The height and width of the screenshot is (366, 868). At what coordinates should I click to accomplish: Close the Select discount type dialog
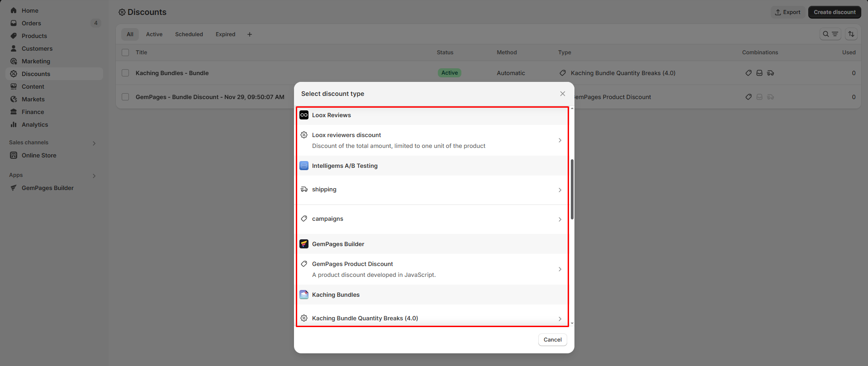click(562, 94)
